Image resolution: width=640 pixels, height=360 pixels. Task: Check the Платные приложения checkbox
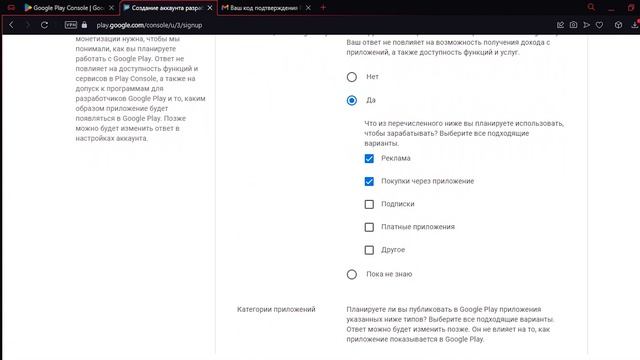pos(369,227)
